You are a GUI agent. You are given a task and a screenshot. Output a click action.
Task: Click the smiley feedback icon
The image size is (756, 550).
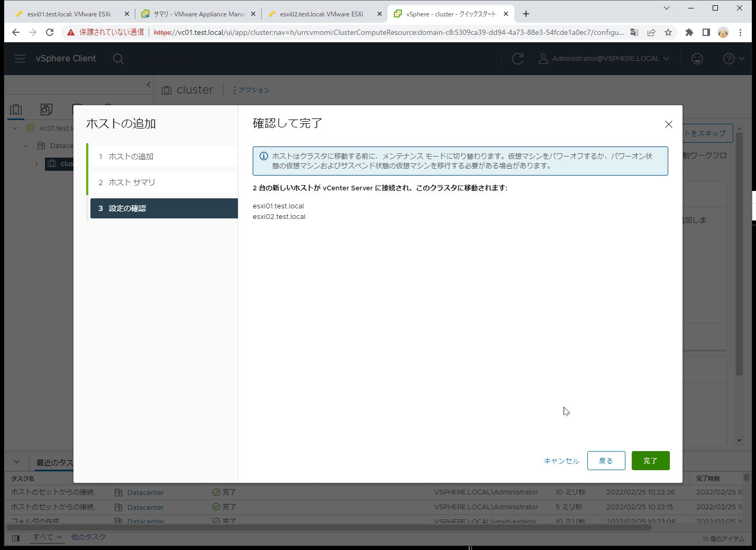pos(697,59)
